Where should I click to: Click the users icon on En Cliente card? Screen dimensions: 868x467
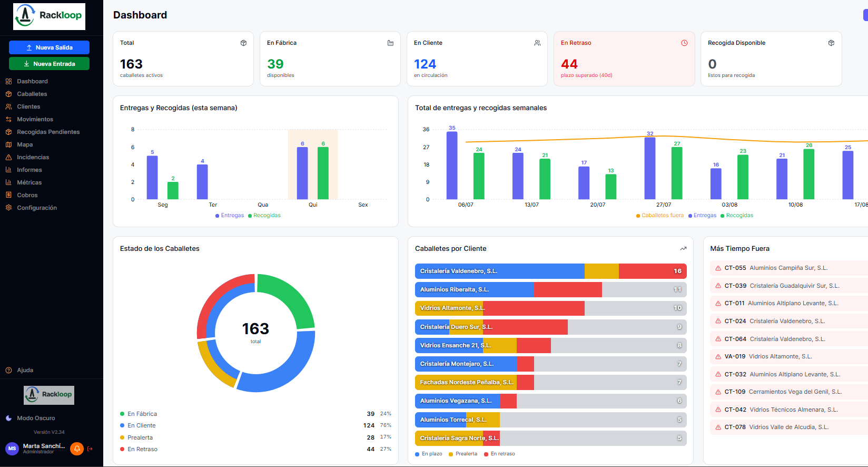[x=537, y=43]
